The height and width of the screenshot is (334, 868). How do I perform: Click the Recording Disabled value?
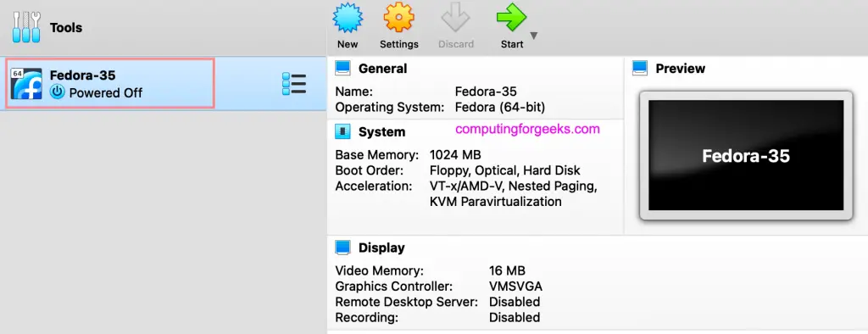click(x=515, y=317)
